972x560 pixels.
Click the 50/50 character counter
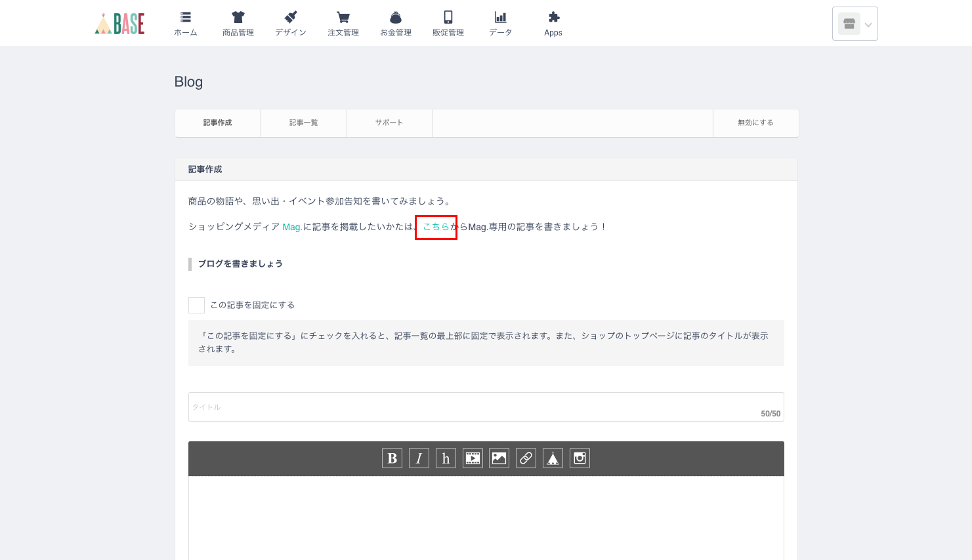(771, 414)
